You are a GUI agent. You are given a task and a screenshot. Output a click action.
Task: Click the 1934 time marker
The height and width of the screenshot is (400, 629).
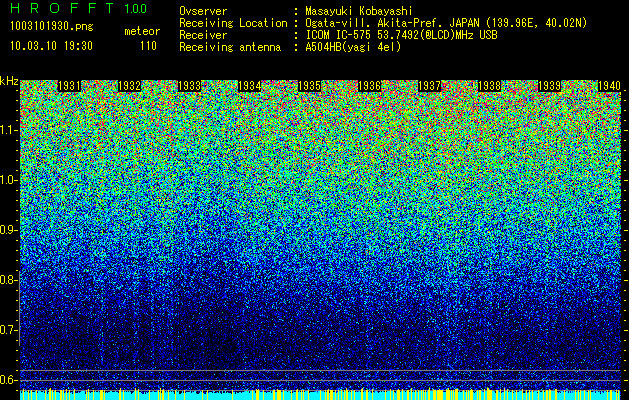tap(250, 86)
